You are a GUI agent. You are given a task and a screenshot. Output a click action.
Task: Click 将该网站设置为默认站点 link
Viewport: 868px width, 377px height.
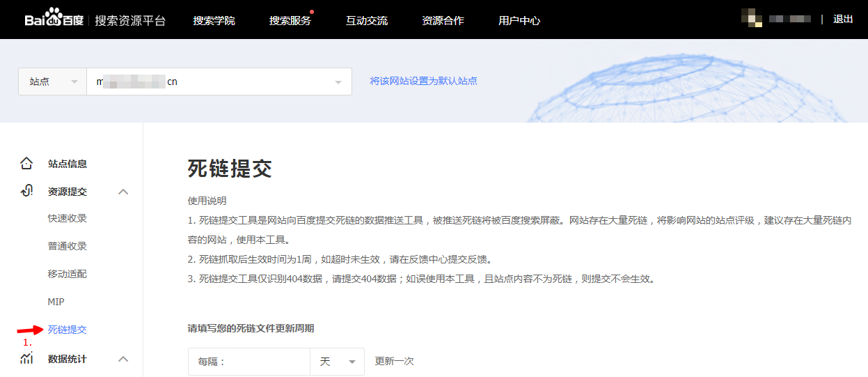click(x=423, y=81)
